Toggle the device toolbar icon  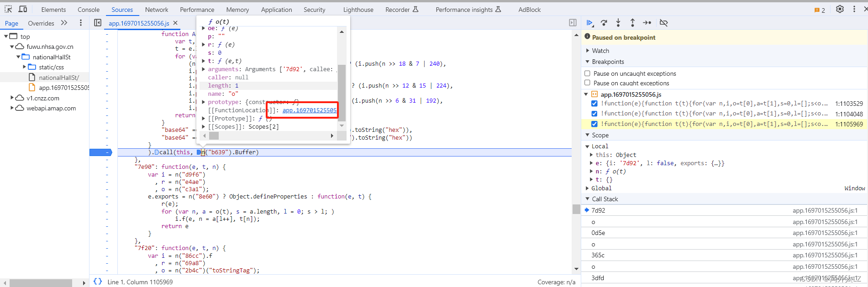tap(23, 9)
